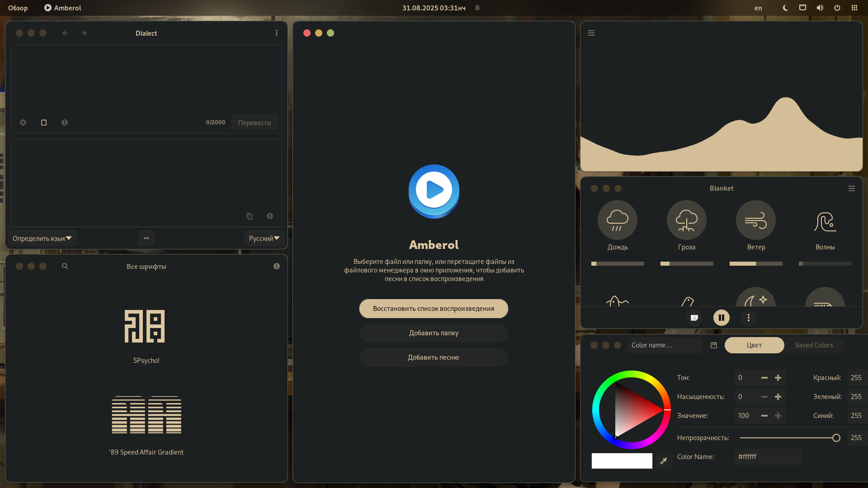Viewport: 868px width, 488px height.
Task: Pause playback in Blanket
Action: pyautogui.click(x=721, y=318)
